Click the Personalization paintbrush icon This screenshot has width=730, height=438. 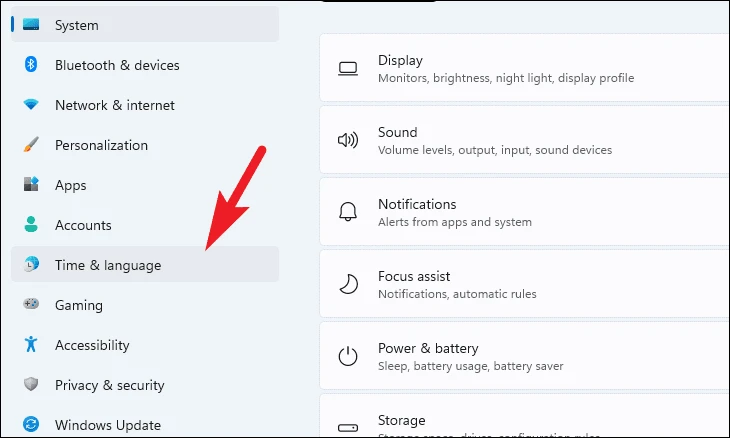tap(31, 144)
